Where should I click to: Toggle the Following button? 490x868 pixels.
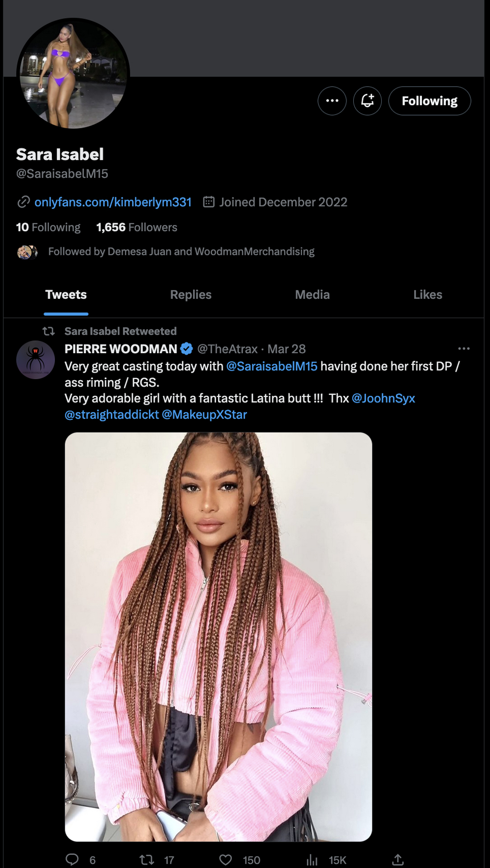tap(429, 101)
